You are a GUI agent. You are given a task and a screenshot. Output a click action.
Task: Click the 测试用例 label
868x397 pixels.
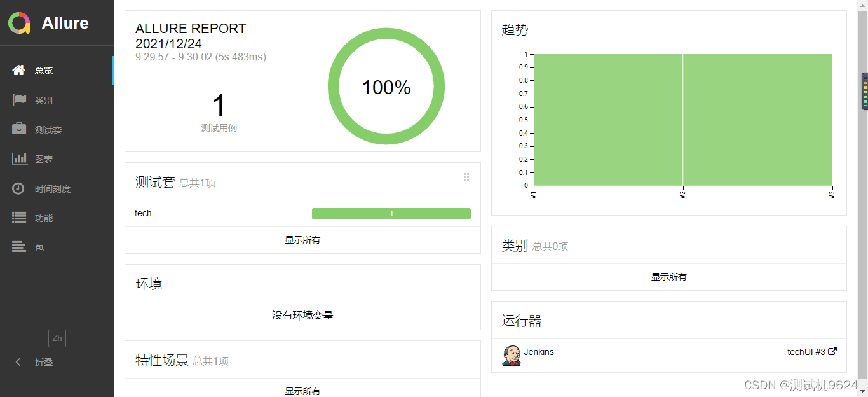click(x=219, y=128)
